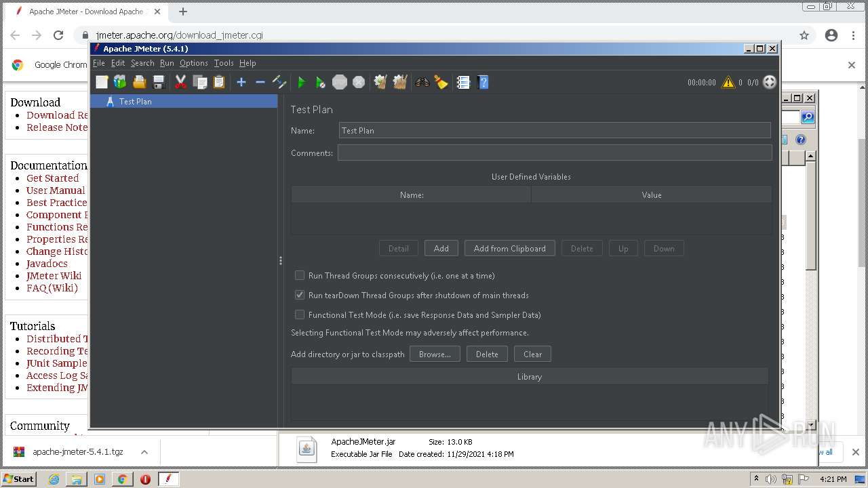Open download options for apache-jmeter-5.4.1.tgz
This screenshot has width=868, height=488.
pyautogui.click(x=144, y=452)
